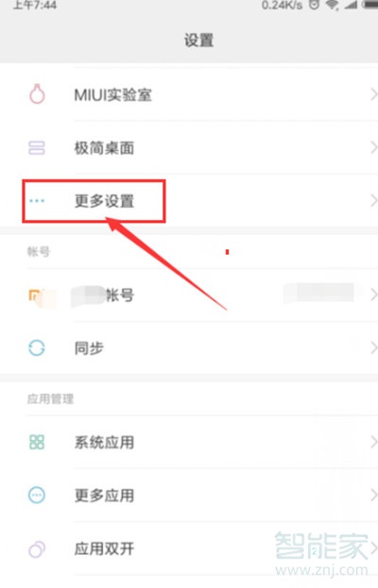
Task: Tap the 设置 page title
Action: [x=198, y=41]
